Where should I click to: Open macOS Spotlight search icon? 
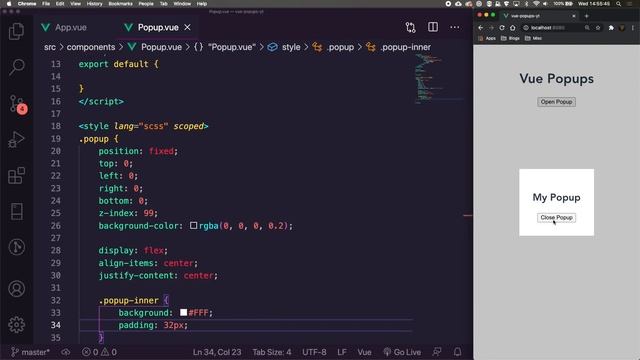pos(619,4)
